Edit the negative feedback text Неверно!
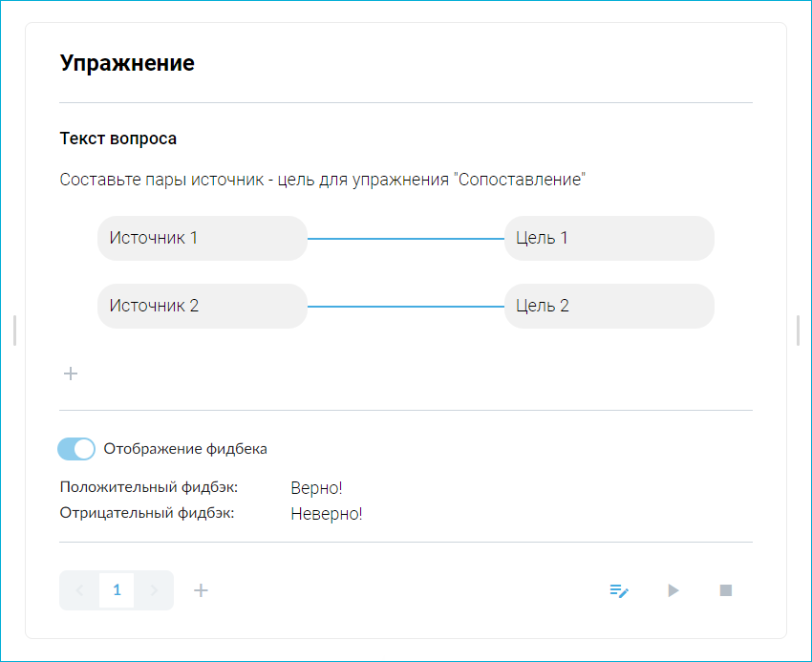Screen dimensions: 812x662 click(x=326, y=514)
